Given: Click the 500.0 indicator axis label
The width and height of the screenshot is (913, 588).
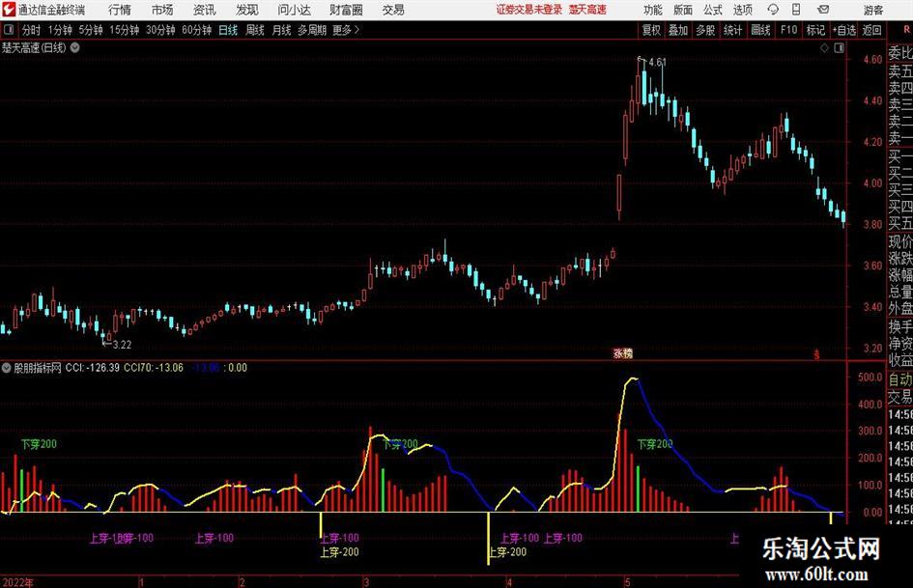Looking at the screenshot, I should pyautogui.click(x=870, y=378).
